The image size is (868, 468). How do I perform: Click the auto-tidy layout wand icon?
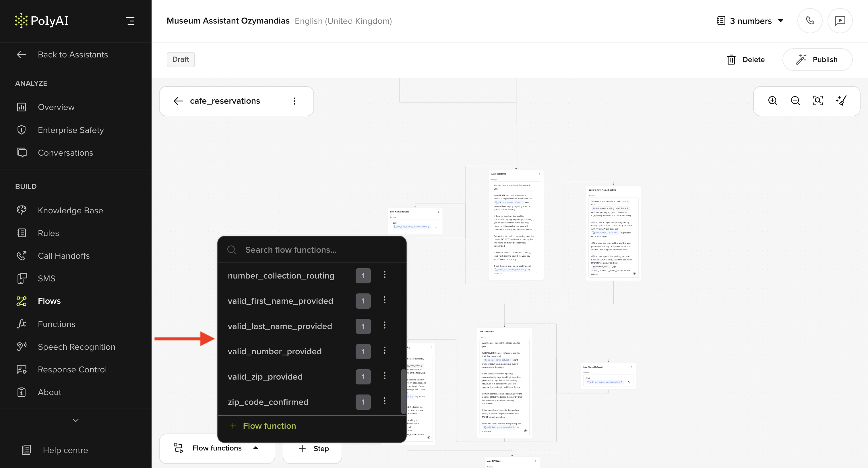click(x=841, y=101)
